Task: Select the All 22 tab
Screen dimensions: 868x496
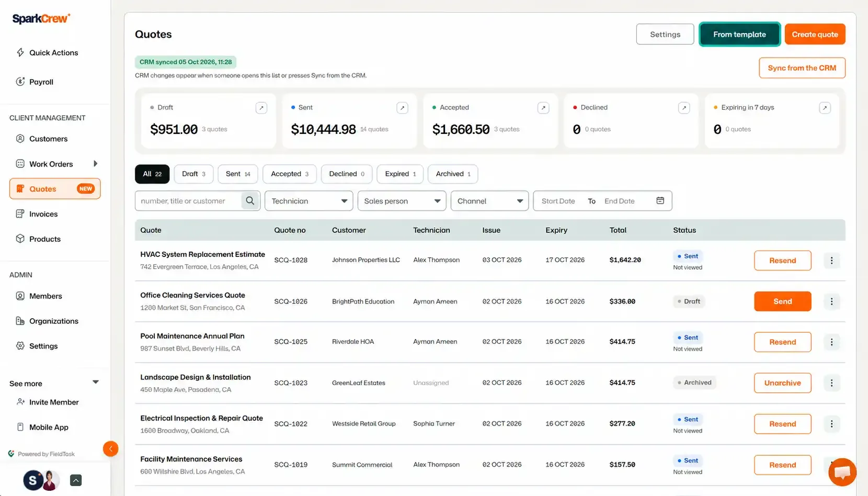Action: pos(152,174)
